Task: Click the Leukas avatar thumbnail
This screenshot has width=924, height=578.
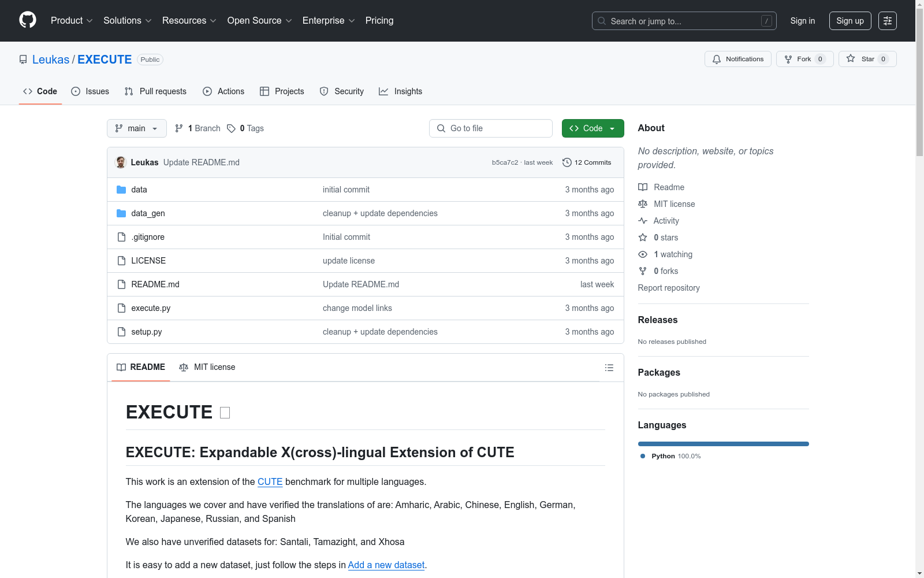Action: (121, 162)
